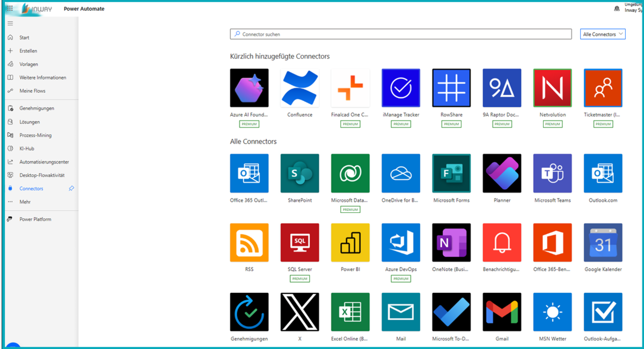Select the Benachrichtigungen bell connector
The width and height of the screenshot is (644, 349).
pos(502,243)
